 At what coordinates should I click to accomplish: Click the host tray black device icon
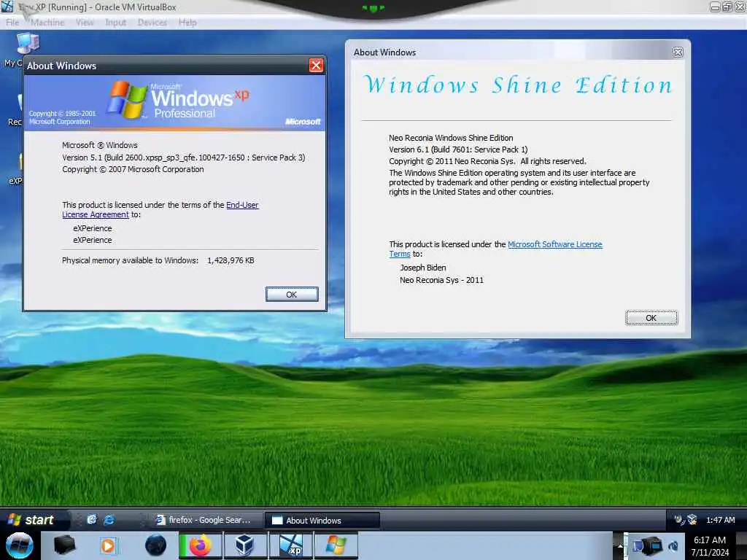653,545
